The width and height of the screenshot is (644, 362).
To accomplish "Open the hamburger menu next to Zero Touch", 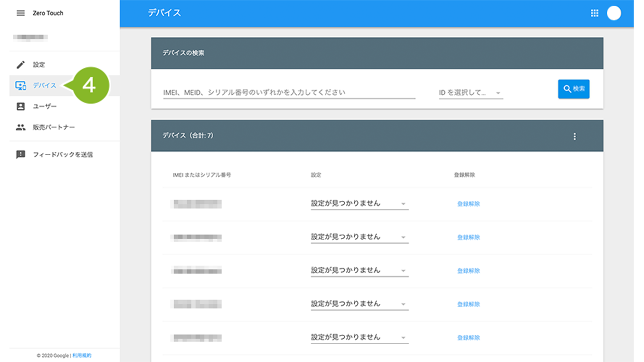I will pyautogui.click(x=21, y=13).
